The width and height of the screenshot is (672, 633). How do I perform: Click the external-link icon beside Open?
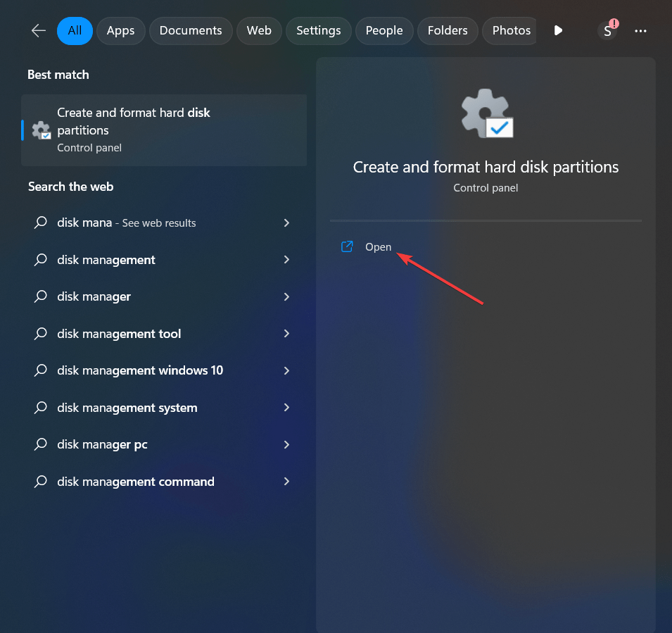[346, 246]
